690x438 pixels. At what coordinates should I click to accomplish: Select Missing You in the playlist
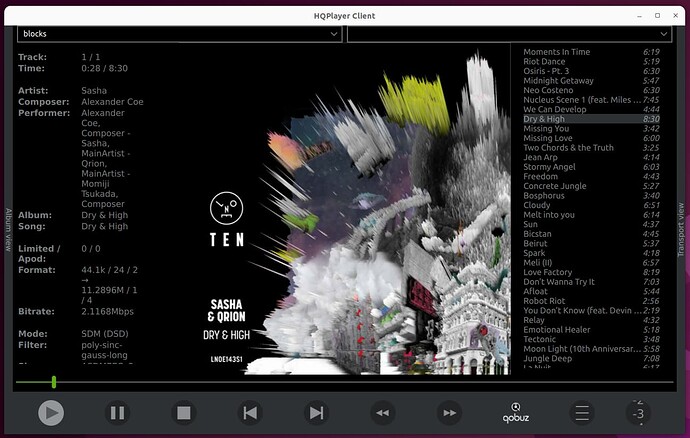coord(591,129)
